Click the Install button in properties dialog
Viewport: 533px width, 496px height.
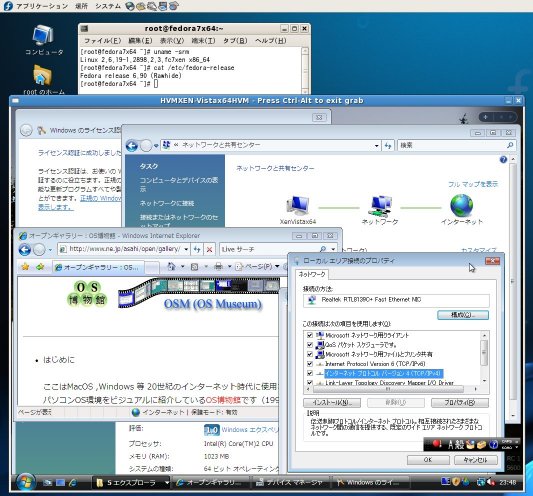(332, 403)
